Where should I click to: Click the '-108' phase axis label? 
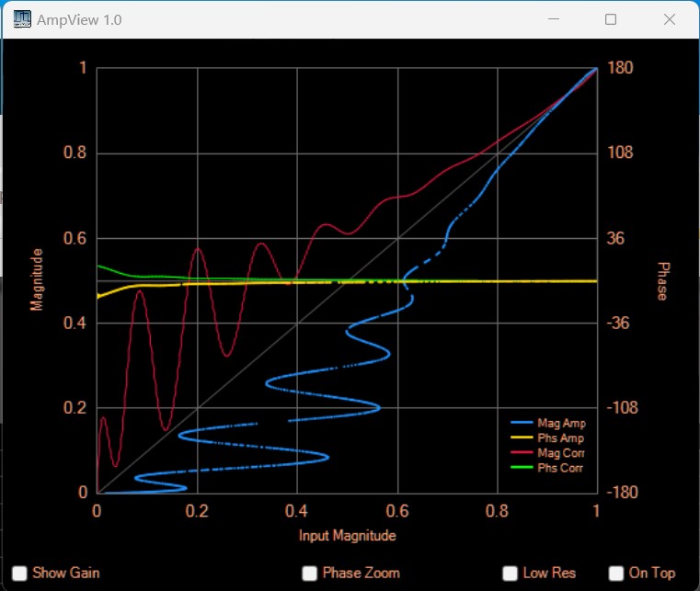(x=622, y=407)
